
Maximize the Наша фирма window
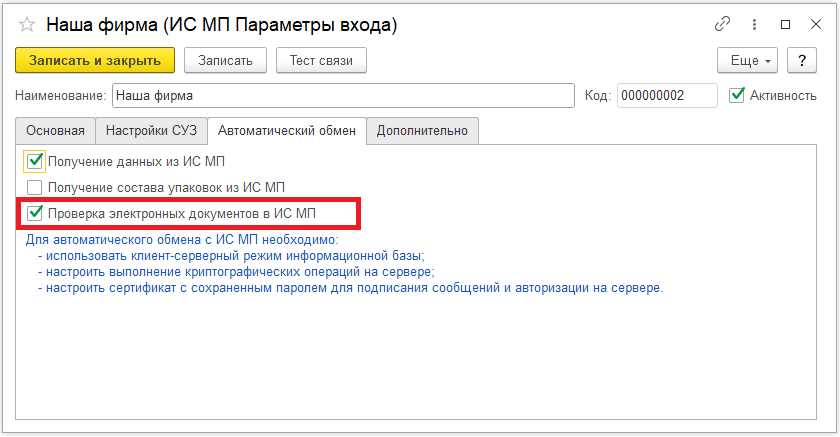pyautogui.click(x=785, y=24)
